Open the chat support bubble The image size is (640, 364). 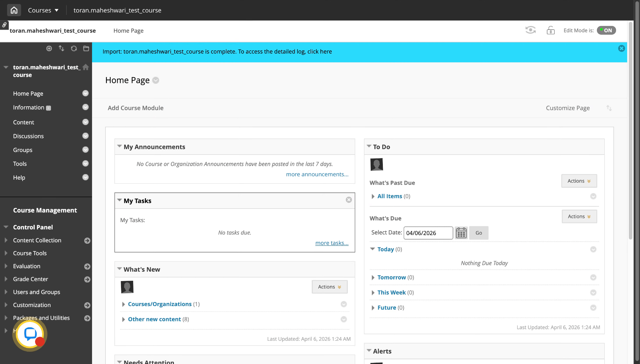[30, 334]
